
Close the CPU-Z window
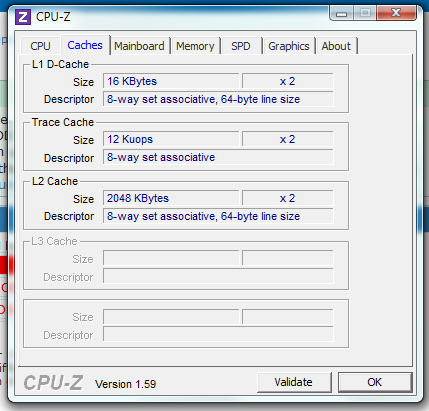(396, 13)
